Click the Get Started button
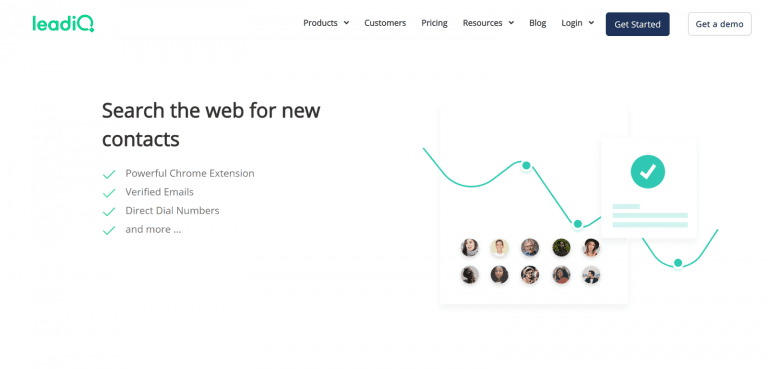768x369 pixels. pos(638,24)
